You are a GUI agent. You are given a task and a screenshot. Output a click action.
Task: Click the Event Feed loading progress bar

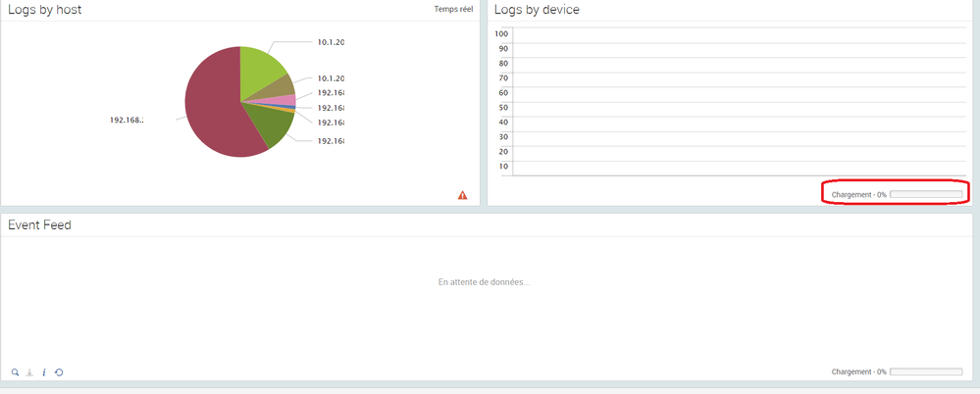tap(925, 372)
